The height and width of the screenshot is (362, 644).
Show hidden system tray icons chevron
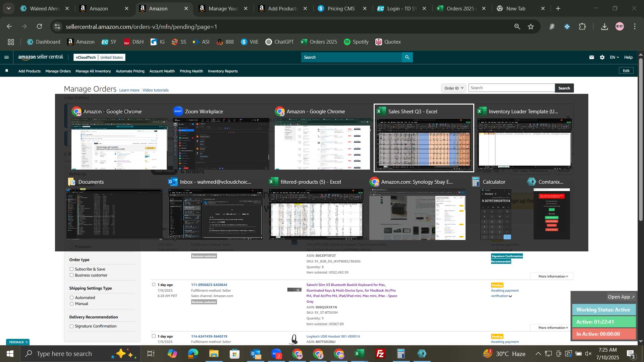click(538, 354)
